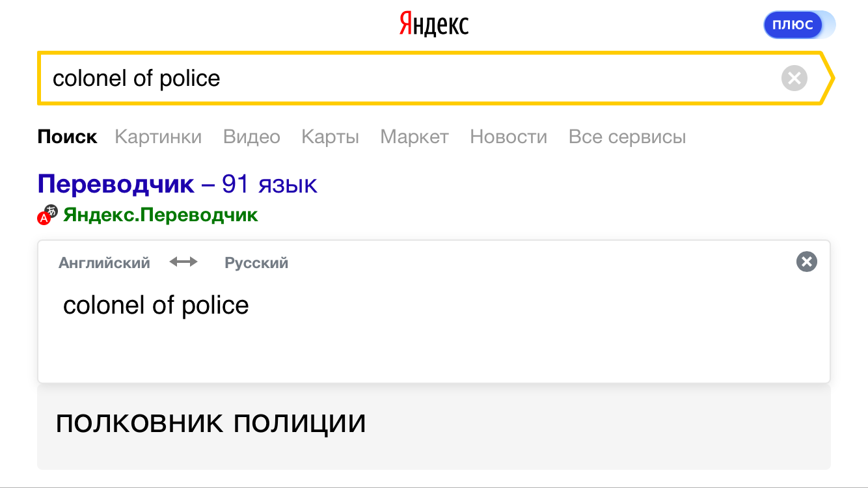Click the Яндекс logo

(x=433, y=25)
